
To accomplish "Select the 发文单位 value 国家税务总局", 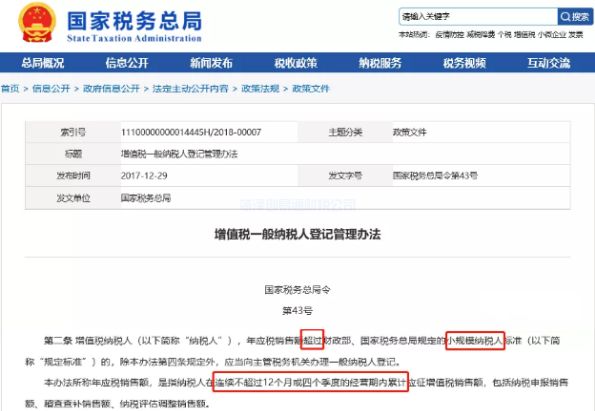I will coord(146,198).
